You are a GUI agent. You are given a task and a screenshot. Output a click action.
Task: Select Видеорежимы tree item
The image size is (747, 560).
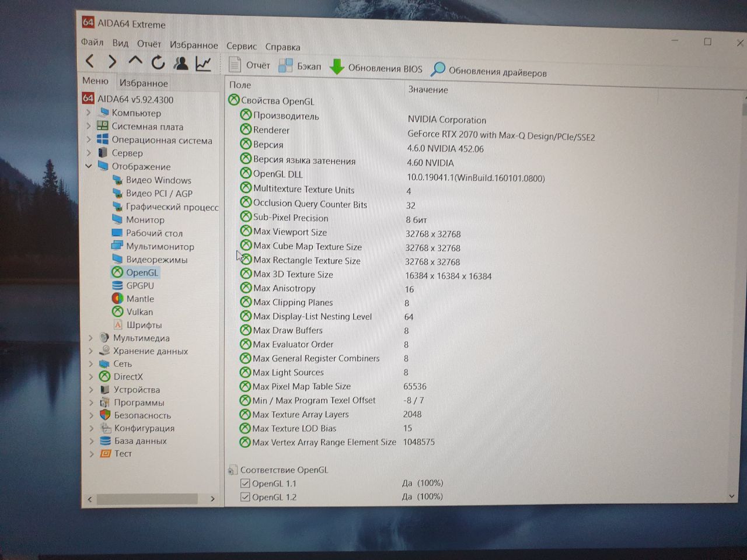[x=149, y=259]
